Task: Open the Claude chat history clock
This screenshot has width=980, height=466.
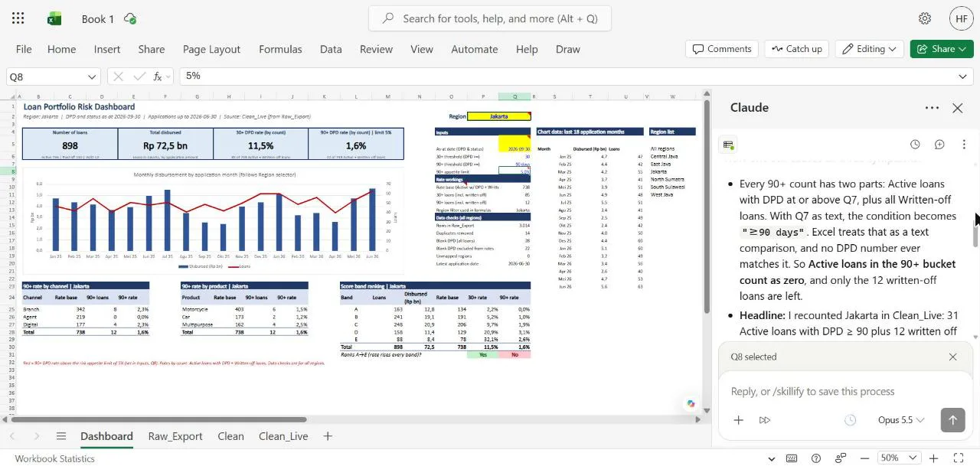Action: [915, 145]
